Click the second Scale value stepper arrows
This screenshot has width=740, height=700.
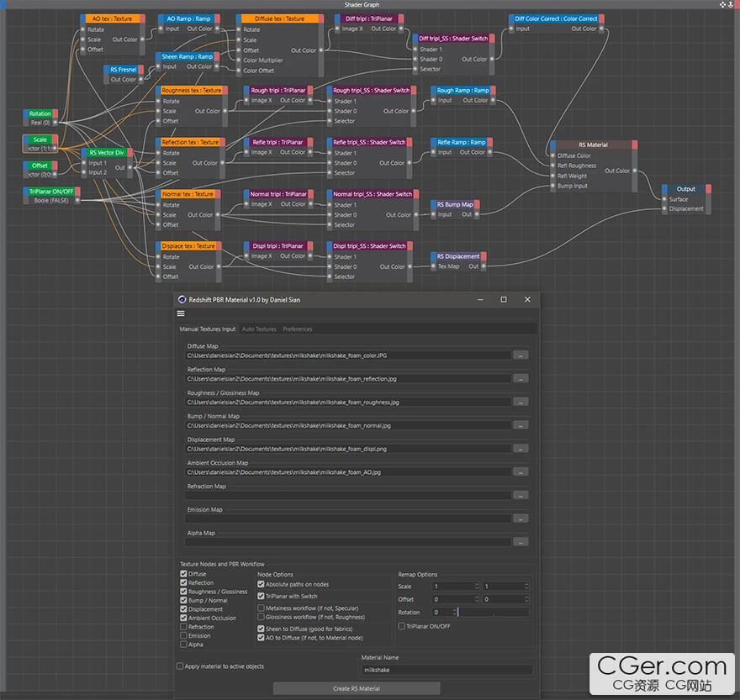pos(526,587)
